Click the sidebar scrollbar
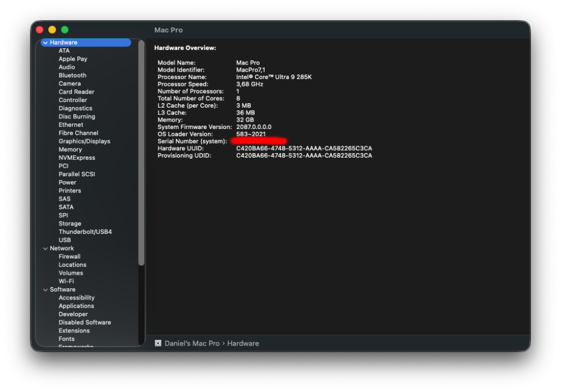 [x=141, y=153]
